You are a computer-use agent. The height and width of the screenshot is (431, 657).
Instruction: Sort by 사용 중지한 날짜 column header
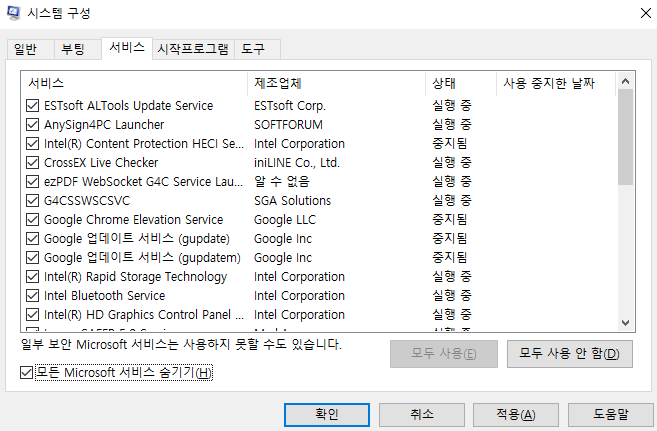556,83
